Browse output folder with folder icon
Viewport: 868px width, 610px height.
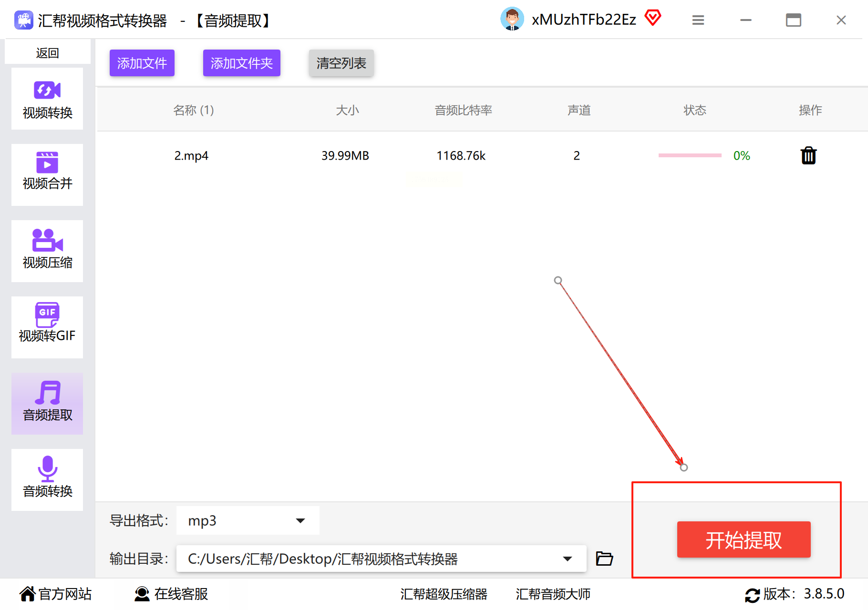click(604, 558)
